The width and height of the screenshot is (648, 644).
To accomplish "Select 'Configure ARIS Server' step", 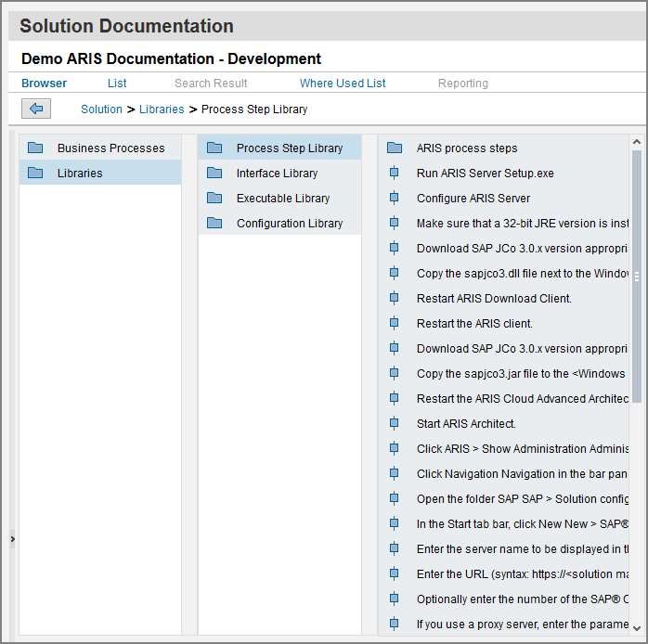I will pyautogui.click(x=504, y=198).
